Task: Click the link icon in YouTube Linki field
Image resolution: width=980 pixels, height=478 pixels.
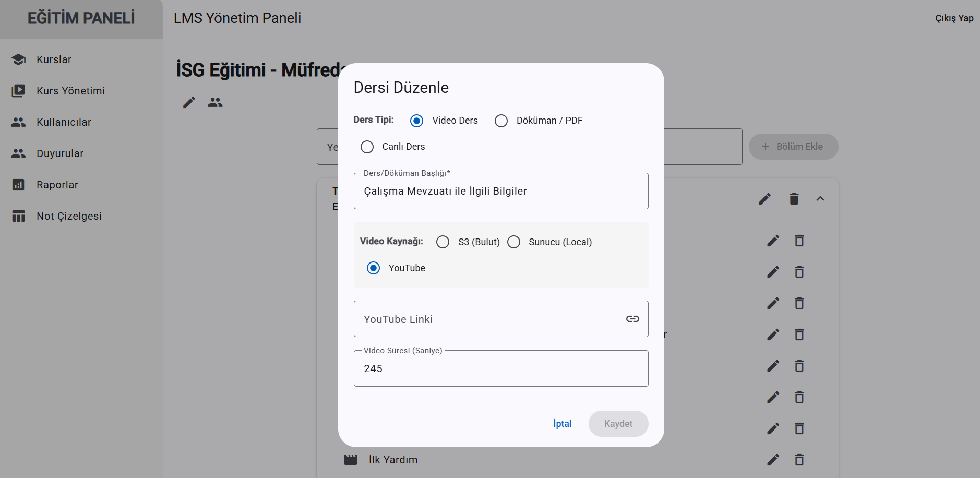Action: [632, 319]
